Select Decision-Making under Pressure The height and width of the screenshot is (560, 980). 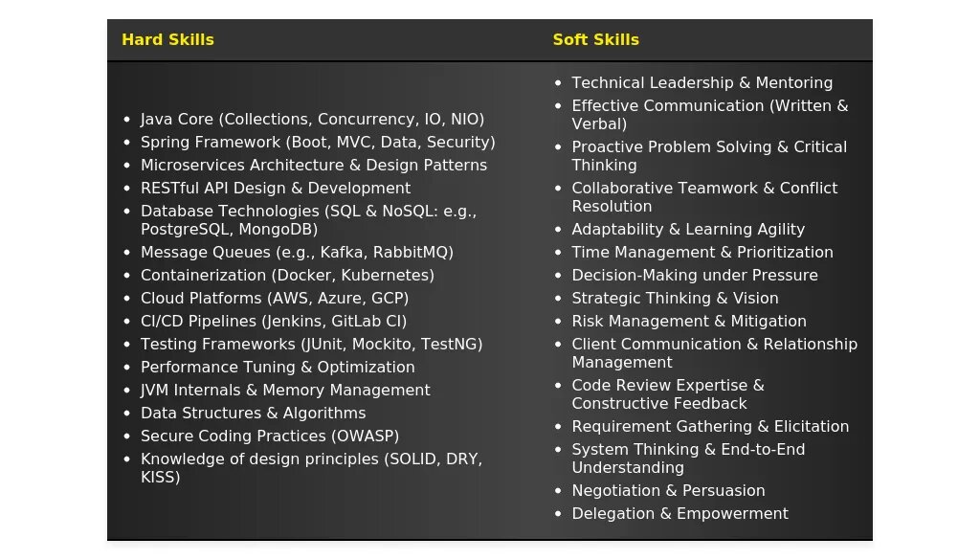695,276
